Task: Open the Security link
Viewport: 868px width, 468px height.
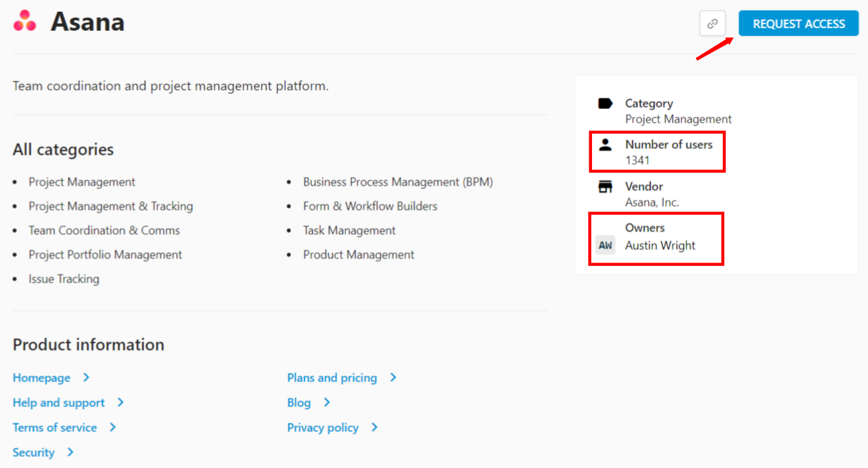Action: (34, 452)
